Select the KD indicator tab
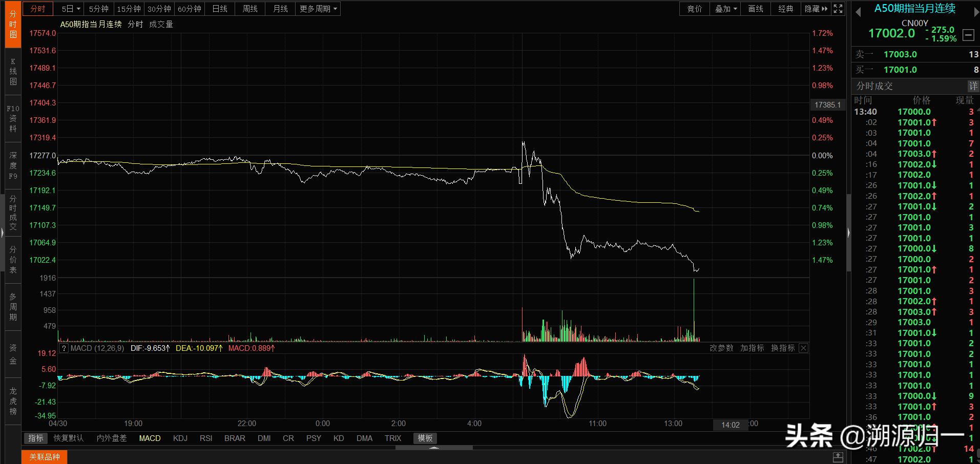The height and width of the screenshot is (464, 980). click(339, 438)
